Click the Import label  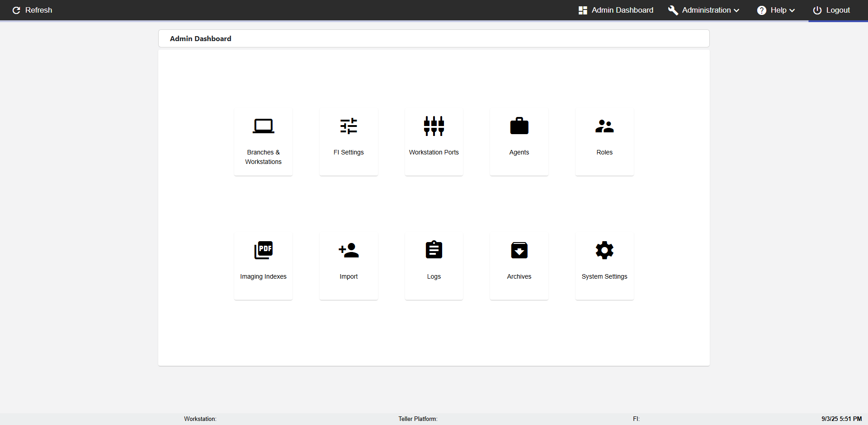point(349,276)
